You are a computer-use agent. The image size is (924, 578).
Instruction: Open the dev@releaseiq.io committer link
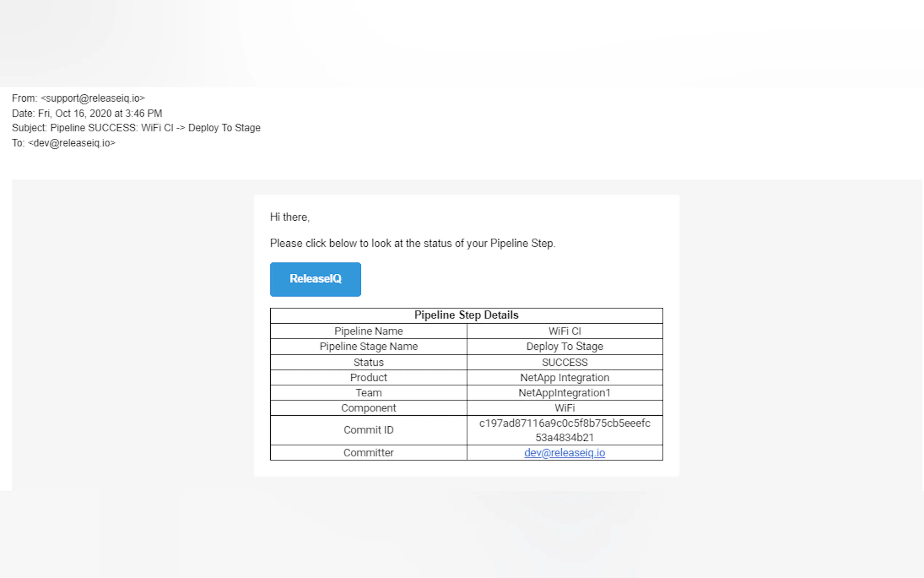[x=564, y=453]
